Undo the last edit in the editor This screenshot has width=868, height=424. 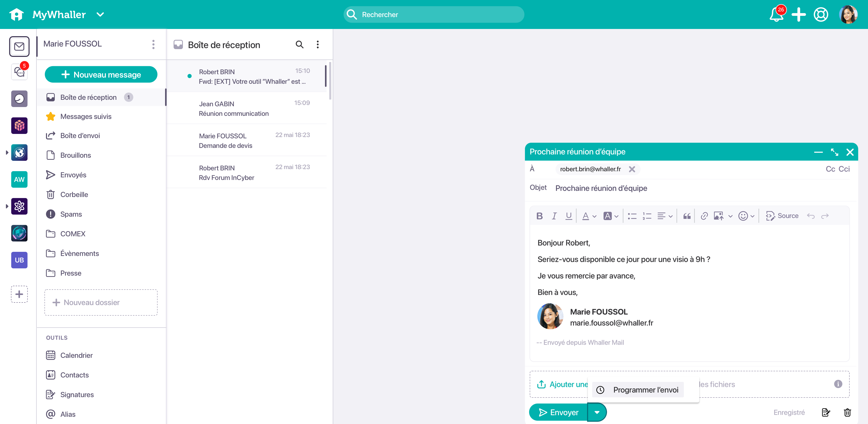811,216
